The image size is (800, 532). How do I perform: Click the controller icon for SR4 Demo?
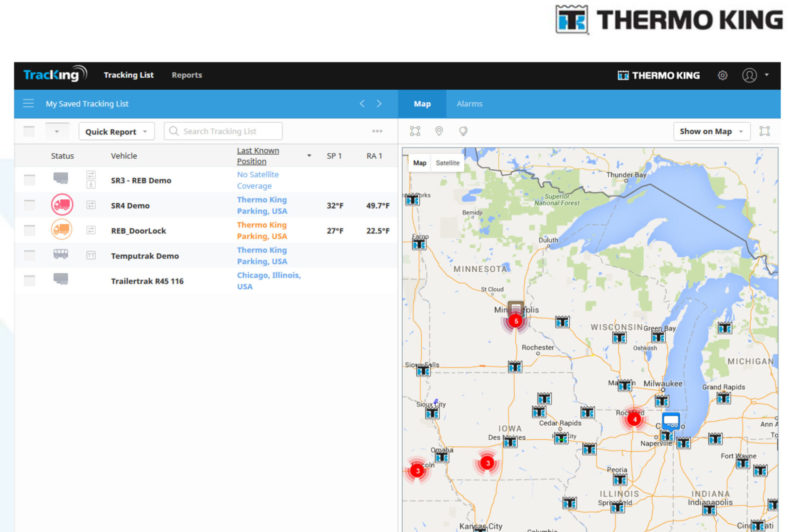pos(91,205)
